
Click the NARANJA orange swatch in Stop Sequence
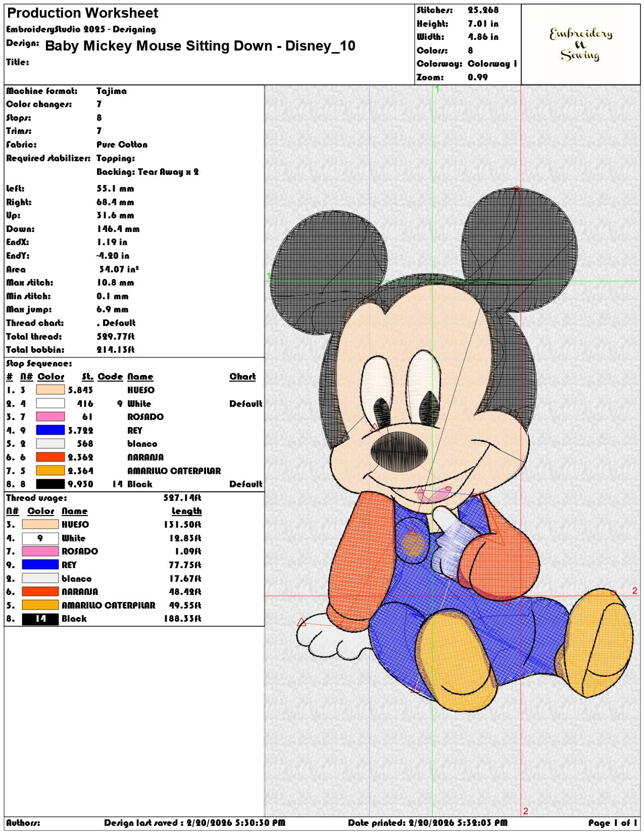coord(51,457)
